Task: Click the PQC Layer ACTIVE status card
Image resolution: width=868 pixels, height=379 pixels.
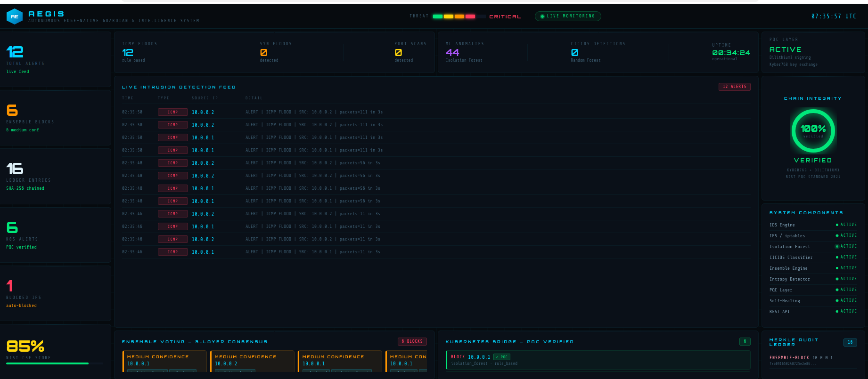Action: (x=813, y=52)
